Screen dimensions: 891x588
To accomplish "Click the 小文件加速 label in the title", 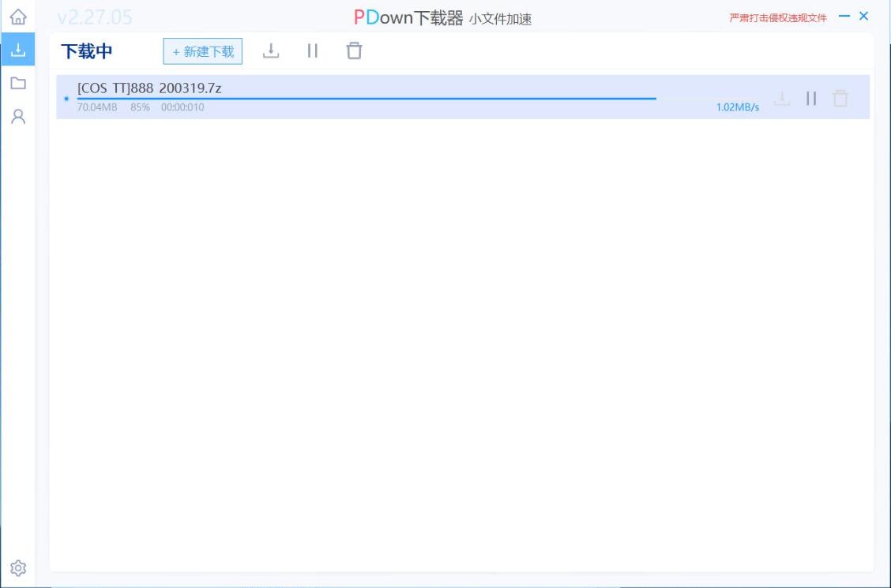I will 500,19.
